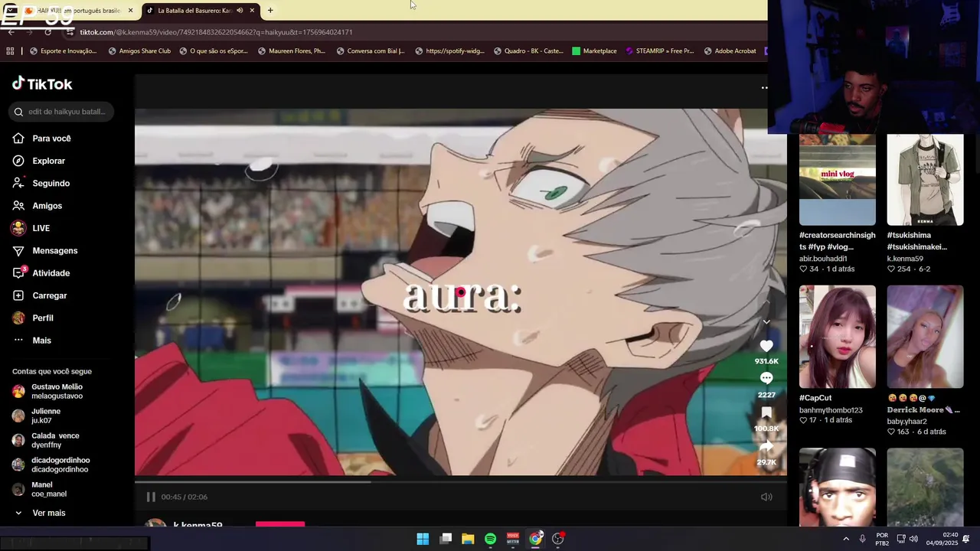Screen dimensions: 980x551
Task: Open comments via the speech bubble icon
Action: pyautogui.click(x=766, y=378)
